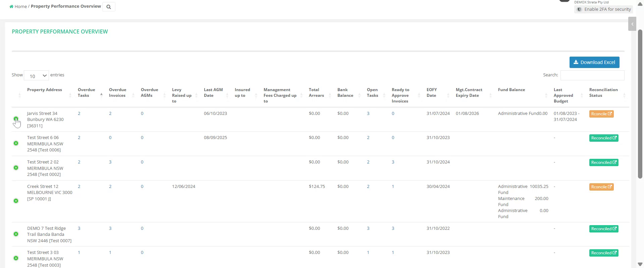Open overdue invoices count for Test Street 2 02
This screenshot has width=644, height=268.
click(x=110, y=162)
